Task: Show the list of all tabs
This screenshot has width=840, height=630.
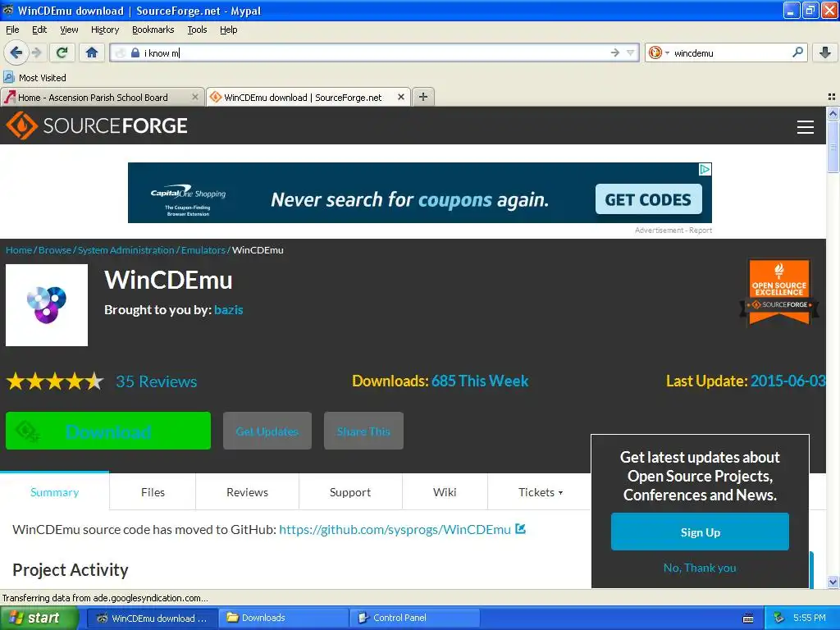Action: (x=832, y=97)
